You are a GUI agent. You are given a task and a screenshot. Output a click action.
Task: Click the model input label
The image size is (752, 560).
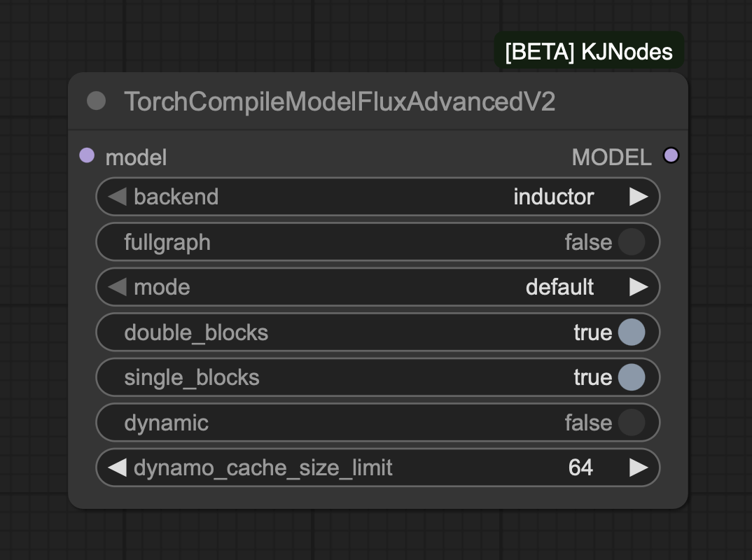[136, 157]
